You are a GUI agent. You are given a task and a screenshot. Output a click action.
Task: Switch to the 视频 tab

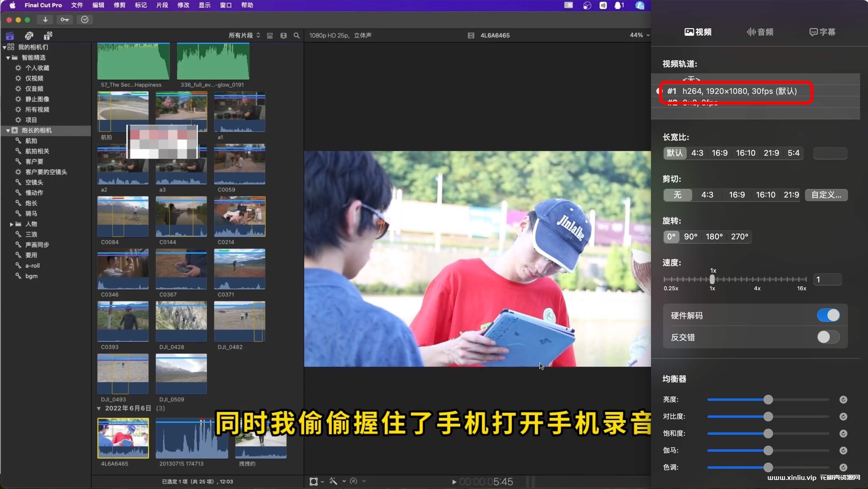(698, 32)
